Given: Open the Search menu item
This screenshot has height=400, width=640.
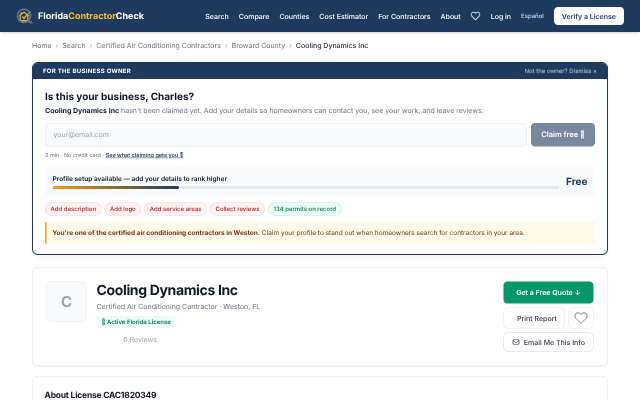Looking at the screenshot, I should tap(217, 16).
